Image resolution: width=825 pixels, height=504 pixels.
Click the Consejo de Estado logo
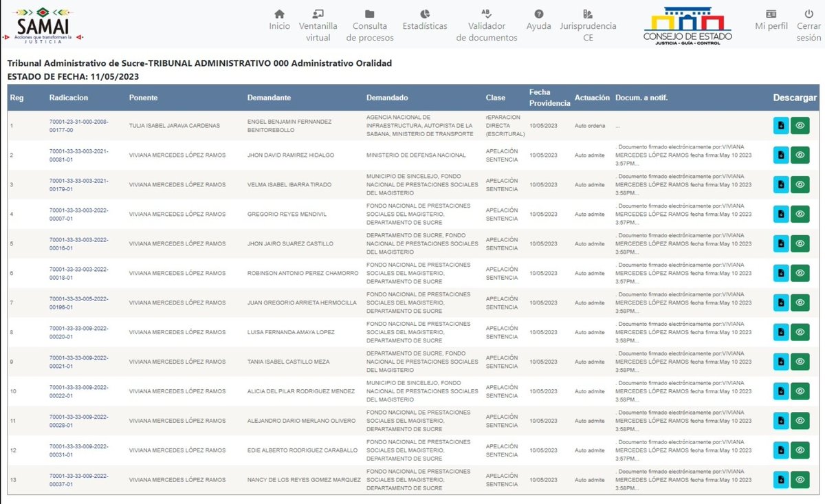pos(687,27)
